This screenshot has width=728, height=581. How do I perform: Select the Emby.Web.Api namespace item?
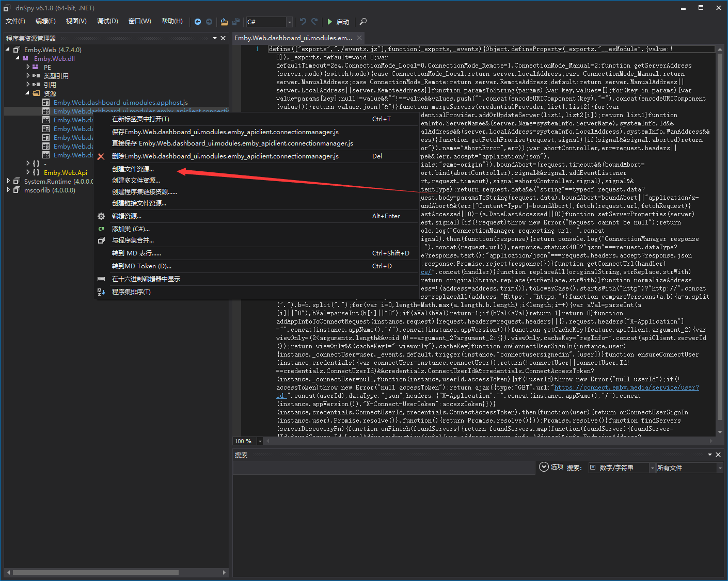click(x=66, y=172)
